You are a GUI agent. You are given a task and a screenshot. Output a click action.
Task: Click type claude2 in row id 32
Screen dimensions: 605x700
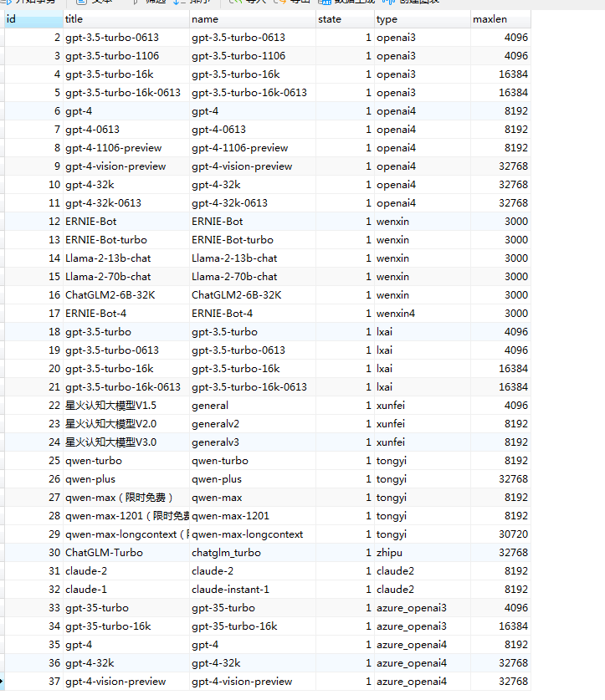coord(423,590)
